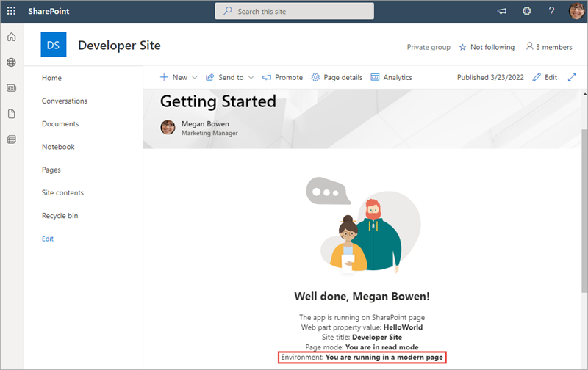
Task: Open the 3 members list
Action: (x=554, y=47)
